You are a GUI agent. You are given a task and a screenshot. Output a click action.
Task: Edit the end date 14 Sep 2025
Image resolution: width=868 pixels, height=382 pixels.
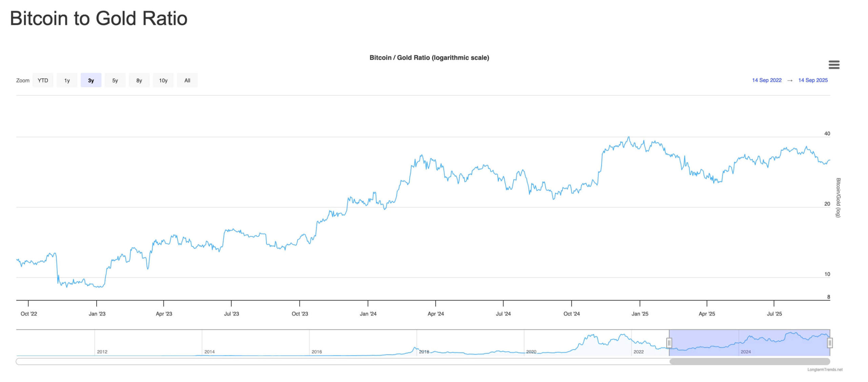click(x=813, y=80)
